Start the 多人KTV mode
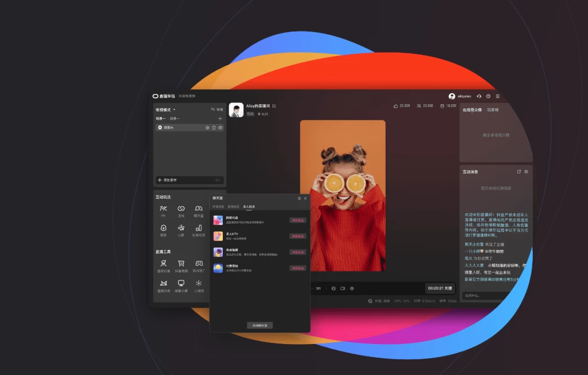The width and height of the screenshot is (588, 375). click(298, 236)
